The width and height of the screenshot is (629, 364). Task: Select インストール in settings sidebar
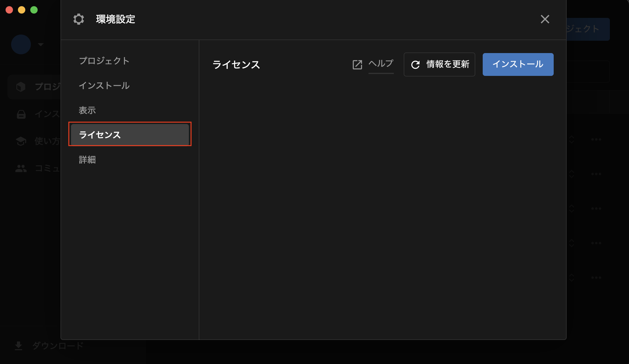104,85
